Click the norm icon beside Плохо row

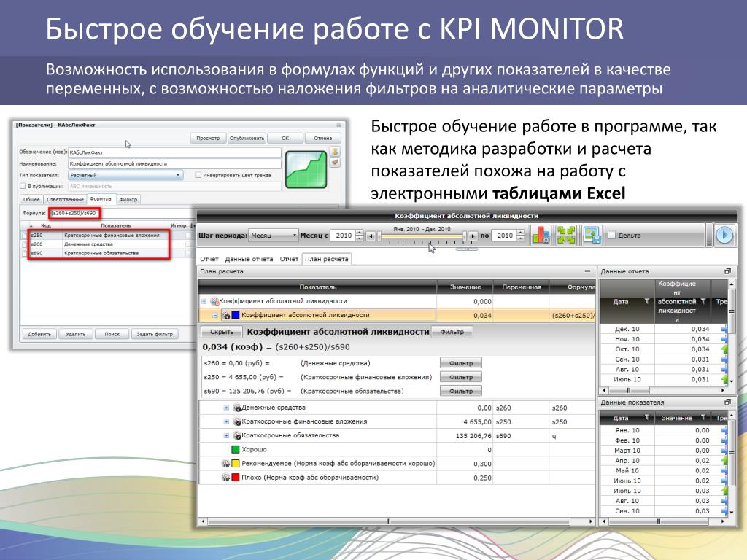click(226, 477)
